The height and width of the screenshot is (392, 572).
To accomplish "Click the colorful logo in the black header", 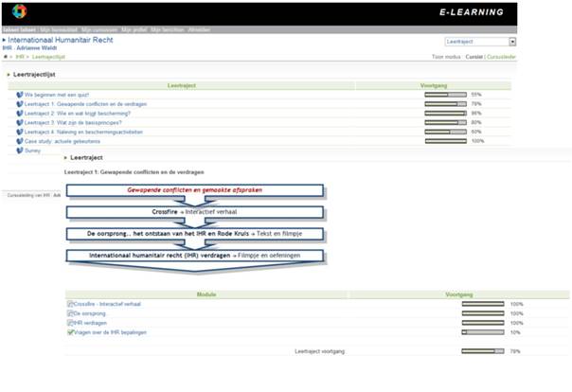I will [19, 11].
